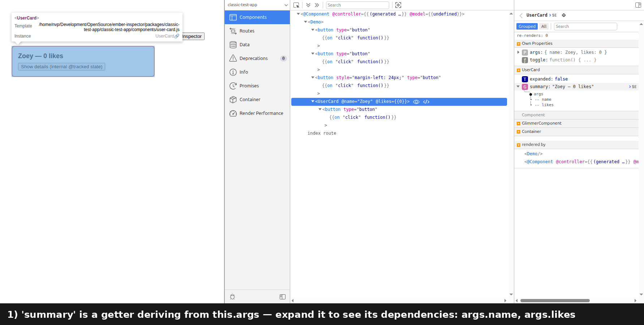
Task: Open the Deprecations panel
Action: [257, 58]
